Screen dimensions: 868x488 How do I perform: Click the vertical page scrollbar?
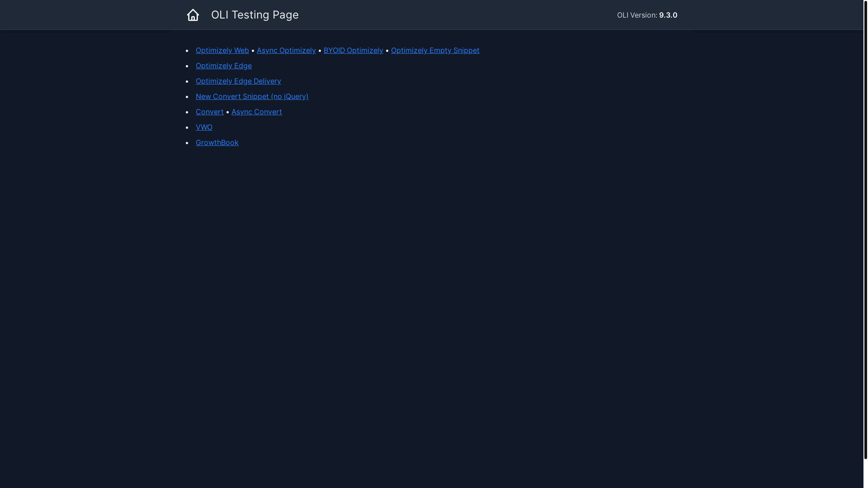865,230
